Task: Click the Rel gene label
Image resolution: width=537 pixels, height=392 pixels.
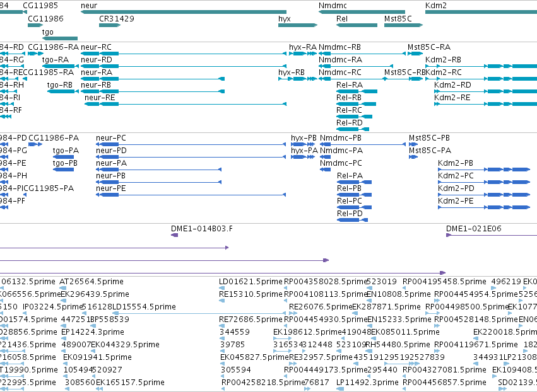Action: (342, 18)
